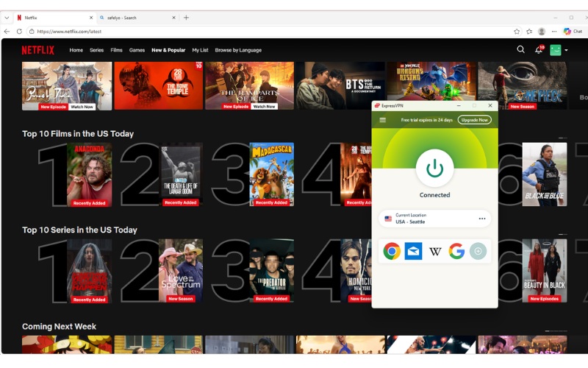Open Black and Blue film poster
588x368 pixels.
click(x=545, y=174)
